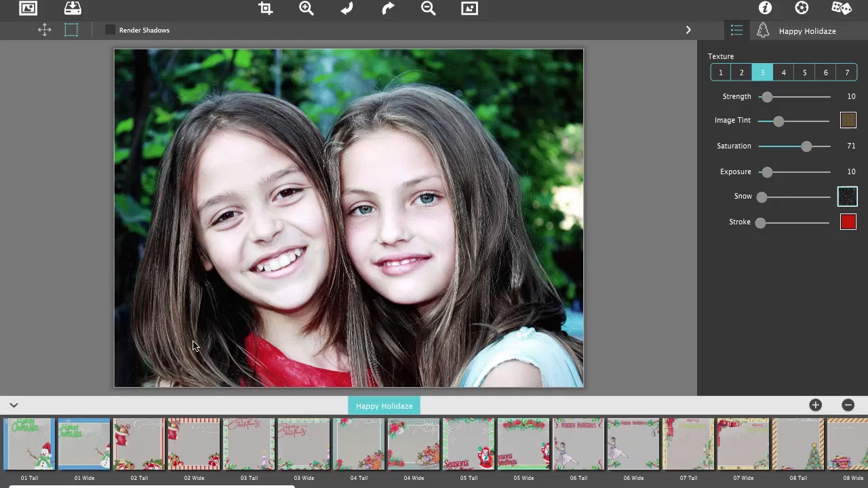Select texture 5
This screenshot has width=868, height=488.
(x=805, y=73)
